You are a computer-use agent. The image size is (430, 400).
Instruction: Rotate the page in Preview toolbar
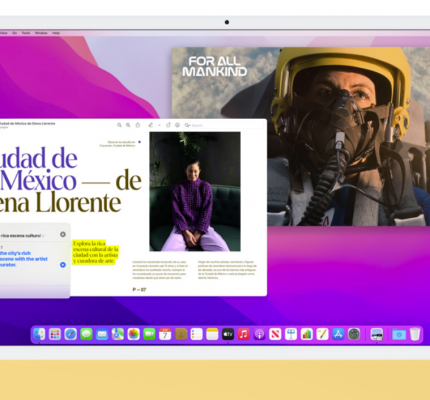point(168,125)
